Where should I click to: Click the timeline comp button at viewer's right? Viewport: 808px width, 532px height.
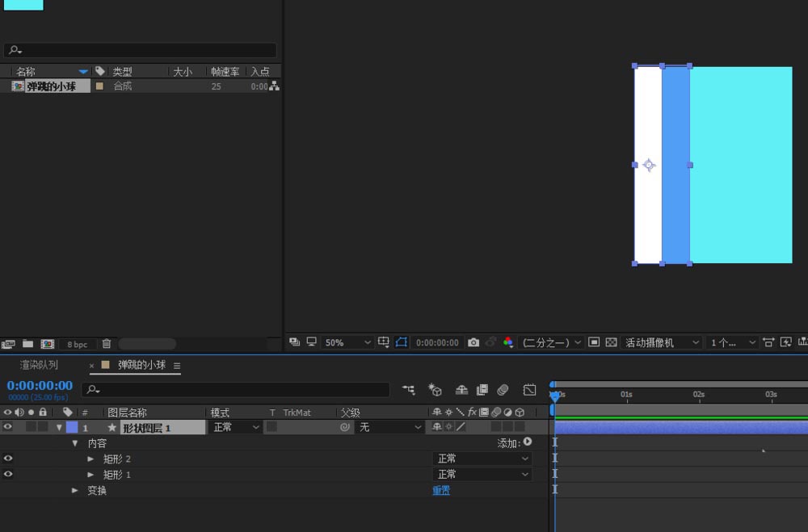(x=802, y=342)
